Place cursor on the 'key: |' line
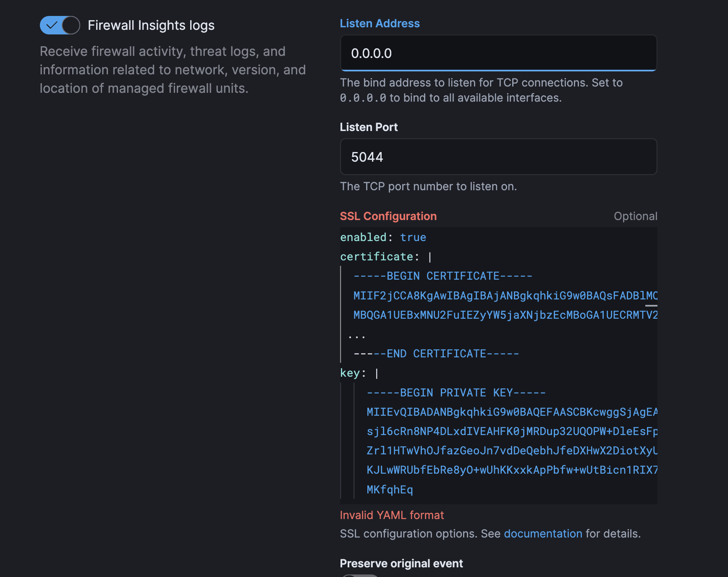 tap(359, 373)
